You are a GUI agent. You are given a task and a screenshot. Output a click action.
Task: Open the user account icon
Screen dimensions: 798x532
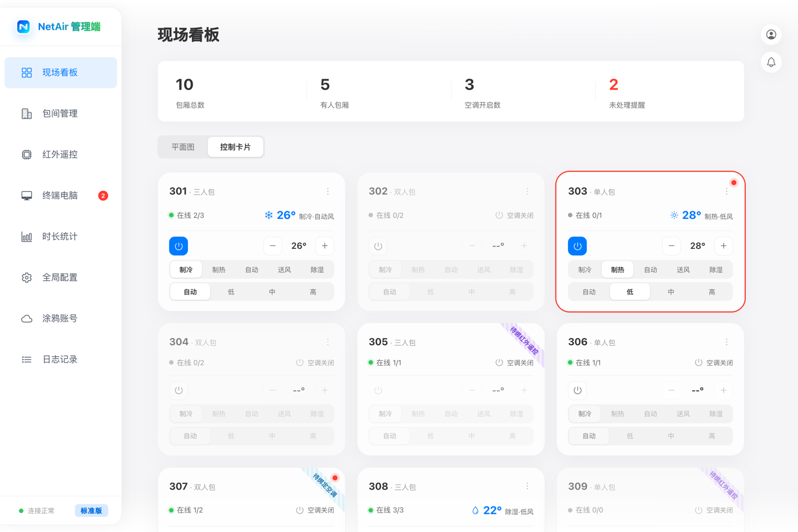click(771, 34)
